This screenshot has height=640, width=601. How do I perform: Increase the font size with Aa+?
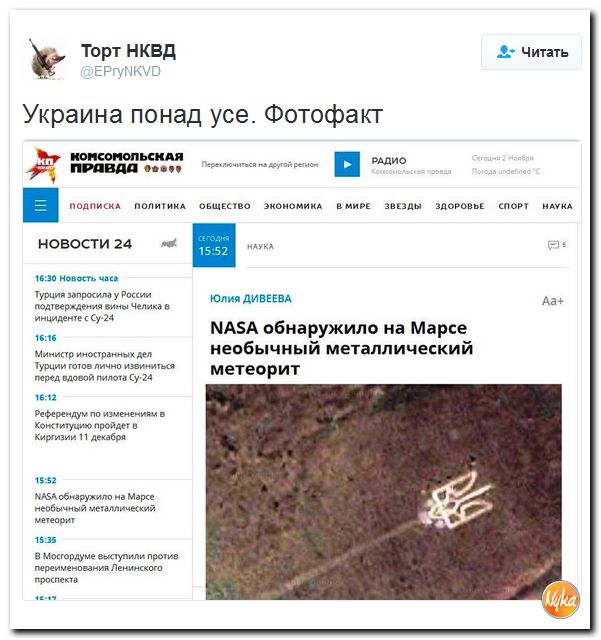[x=552, y=301]
